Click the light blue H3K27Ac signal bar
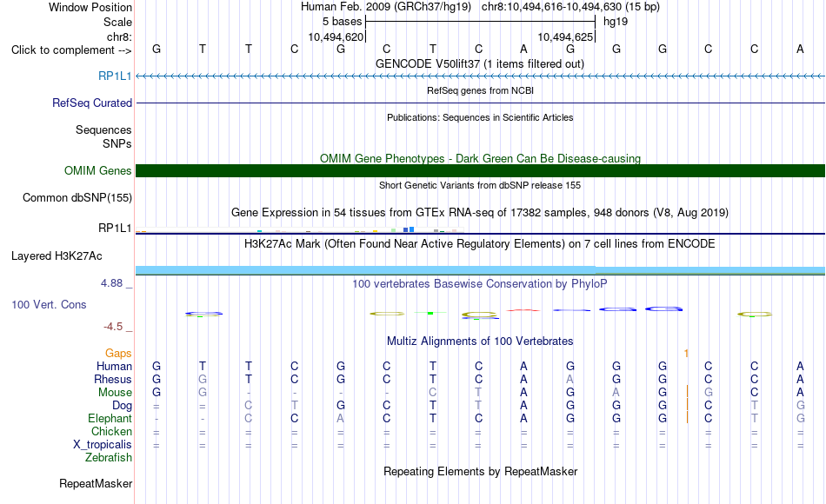826x504 pixels. tap(480, 270)
